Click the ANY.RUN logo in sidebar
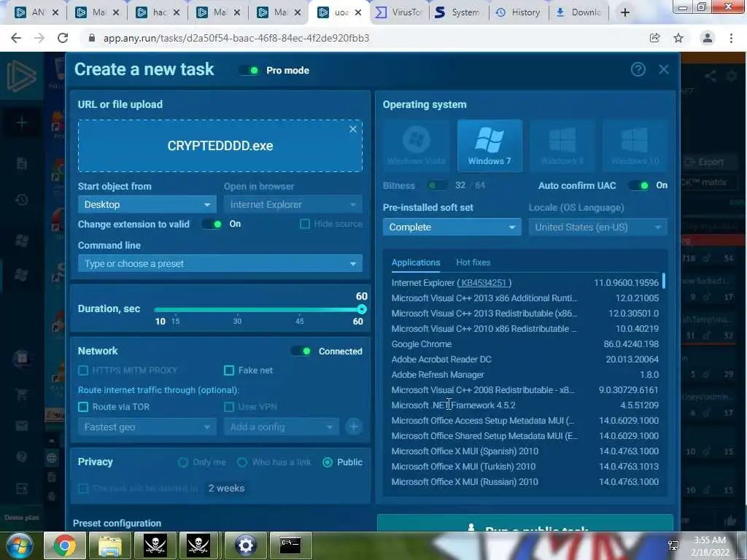This screenshot has width=747, height=560. pos(21,76)
